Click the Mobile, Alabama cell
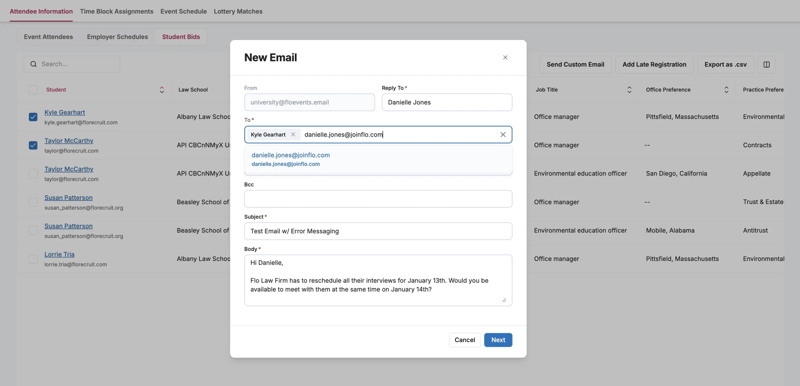The height and width of the screenshot is (386, 800). [x=670, y=230]
